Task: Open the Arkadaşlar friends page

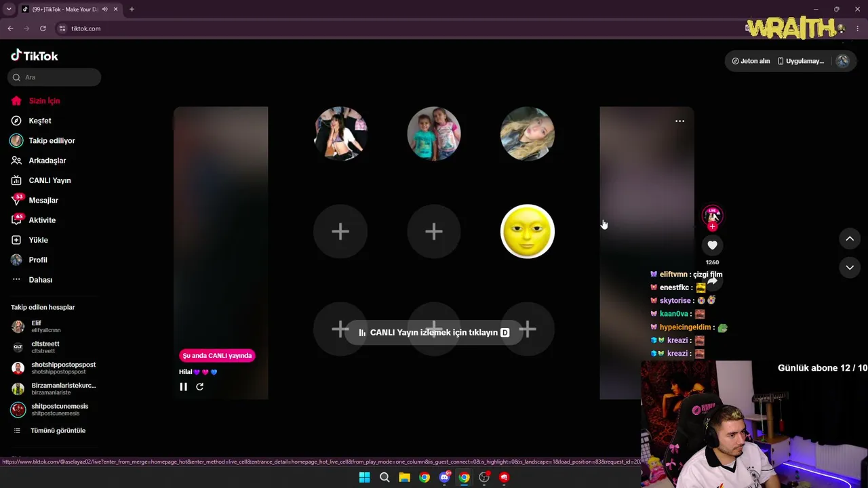Action: (47, 161)
